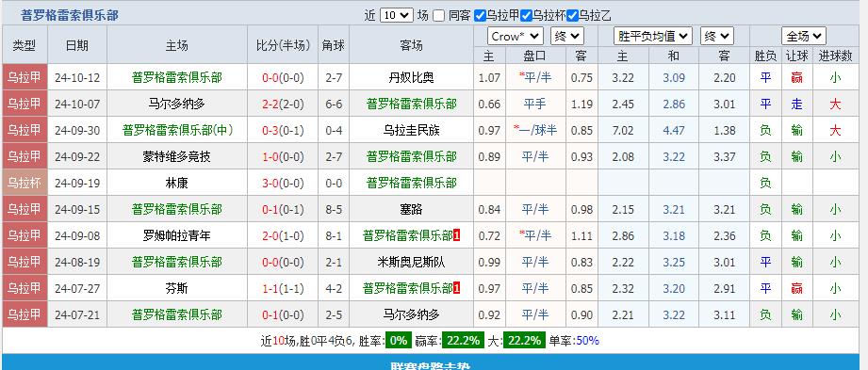
Task: Open the 胜平负均值 dropdown
Action: pyautogui.click(x=653, y=37)
